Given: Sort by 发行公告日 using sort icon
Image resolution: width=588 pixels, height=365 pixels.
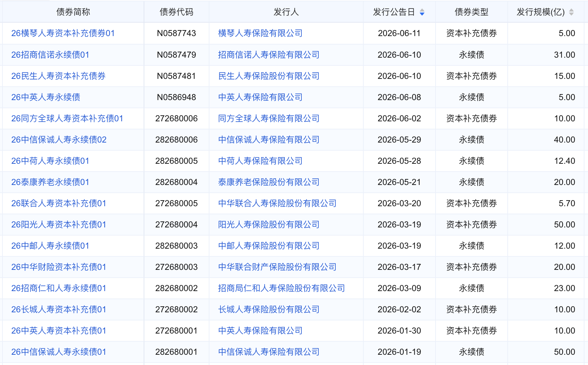Looking at the screenshot, I should click(x=422, y=12).
